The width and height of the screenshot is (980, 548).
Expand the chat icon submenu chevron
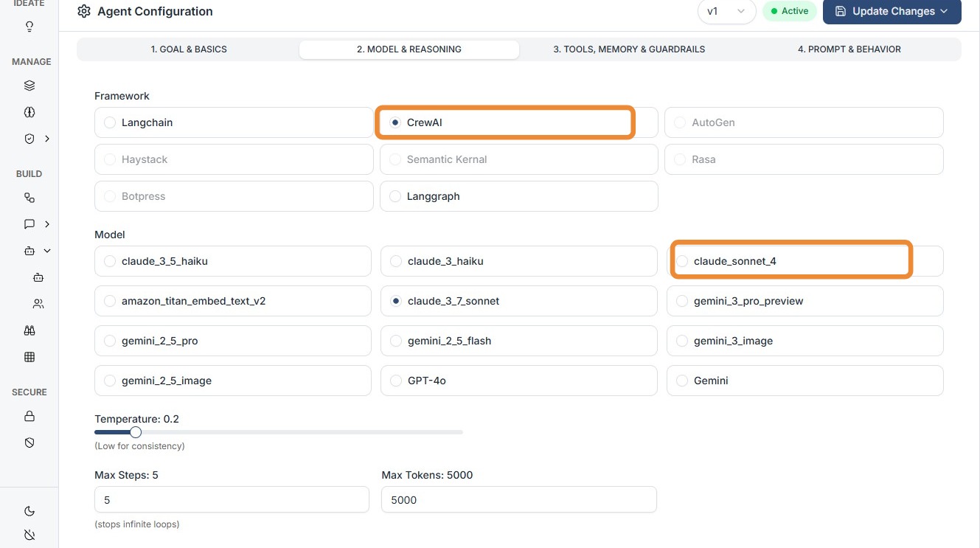(47, 224)
